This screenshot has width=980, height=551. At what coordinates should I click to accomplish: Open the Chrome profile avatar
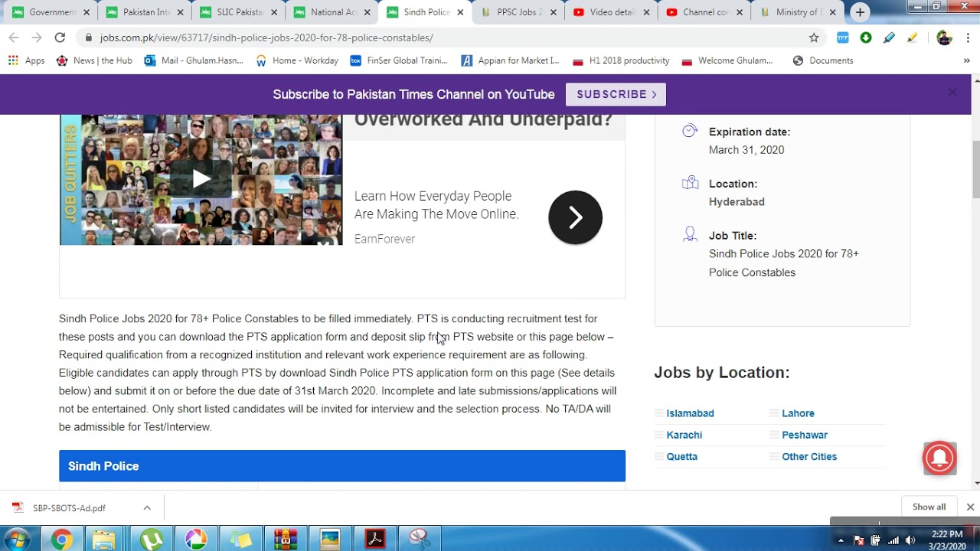(x=943, y=37)
